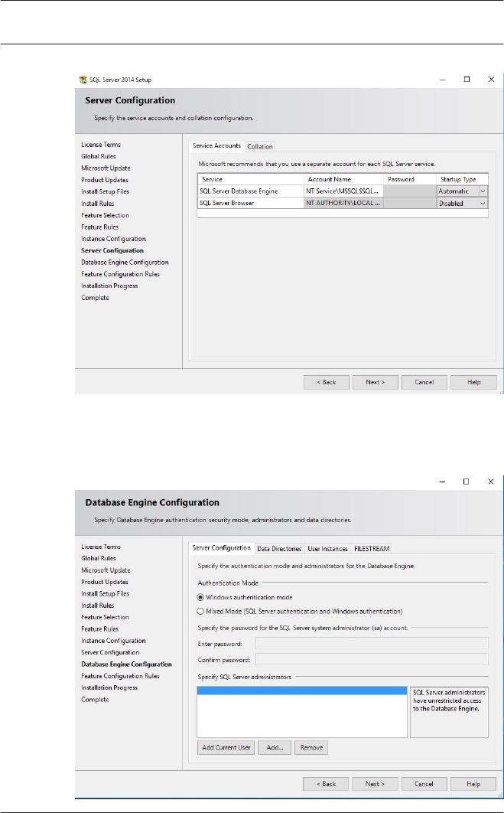This screenshot has width=504, height=813.
Task: Click Password cell for SQL Server Browser
Action: coord(410,204)
